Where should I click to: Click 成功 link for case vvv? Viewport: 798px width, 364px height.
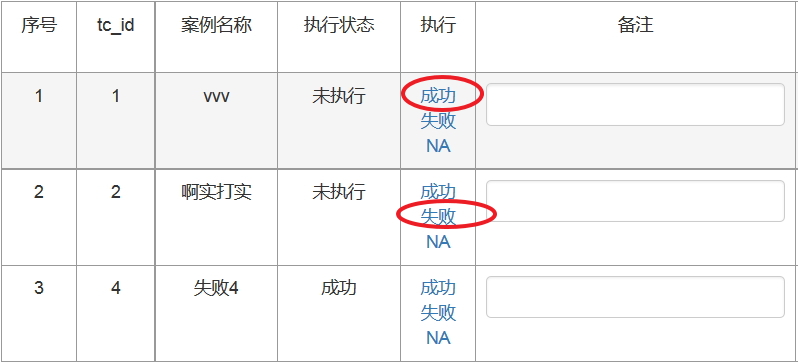tap(438, 96)
